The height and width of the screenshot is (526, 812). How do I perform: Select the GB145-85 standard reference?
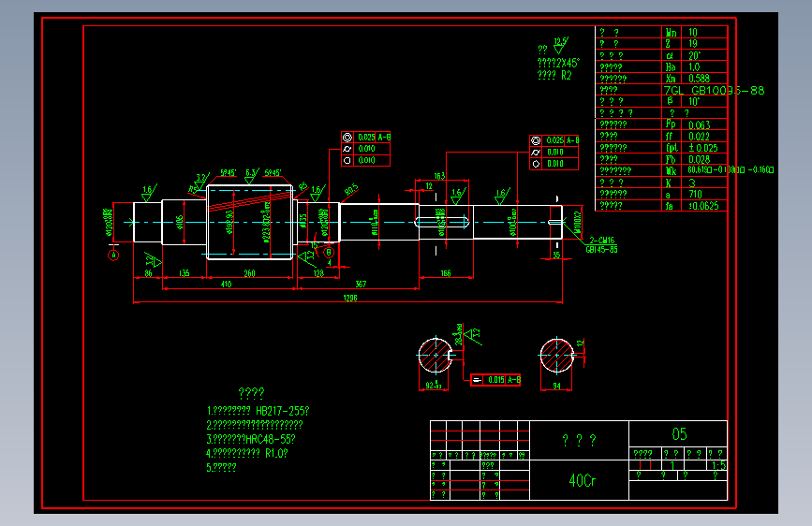(x=602, y=250)
